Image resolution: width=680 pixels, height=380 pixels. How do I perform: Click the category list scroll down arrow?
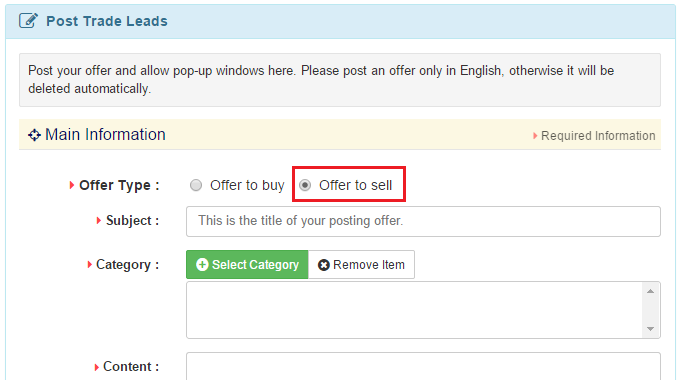click(x=651, y=329)
